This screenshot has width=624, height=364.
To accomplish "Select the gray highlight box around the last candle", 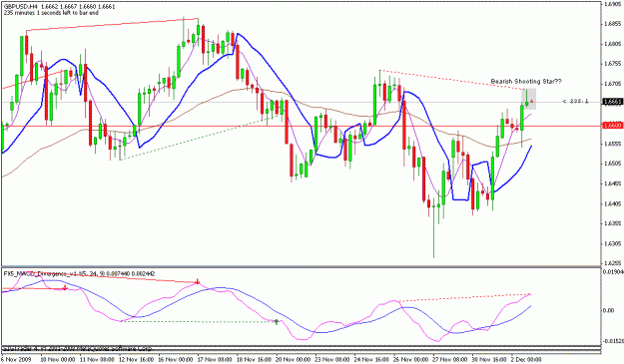I will click(529, 99).
